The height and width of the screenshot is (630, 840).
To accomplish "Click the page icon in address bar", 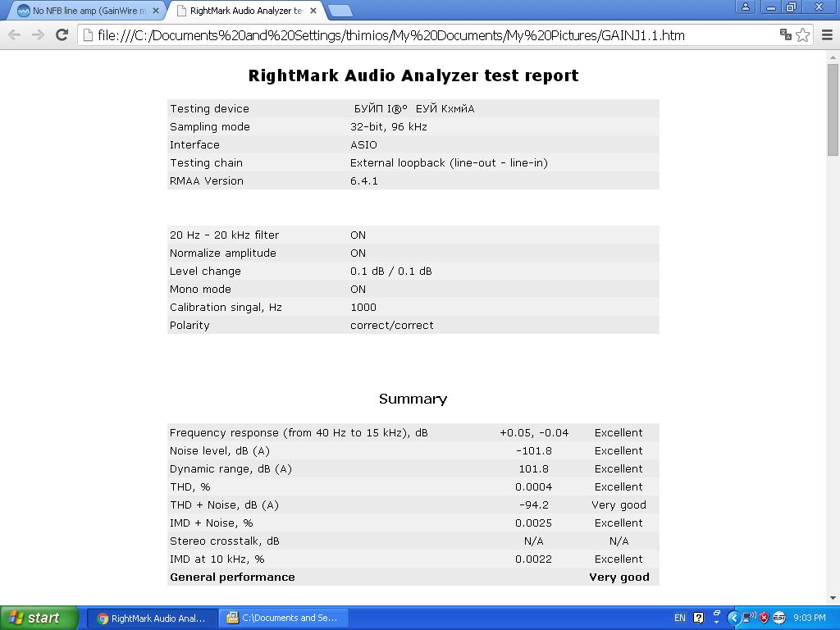I will click(x=89, y=35).
